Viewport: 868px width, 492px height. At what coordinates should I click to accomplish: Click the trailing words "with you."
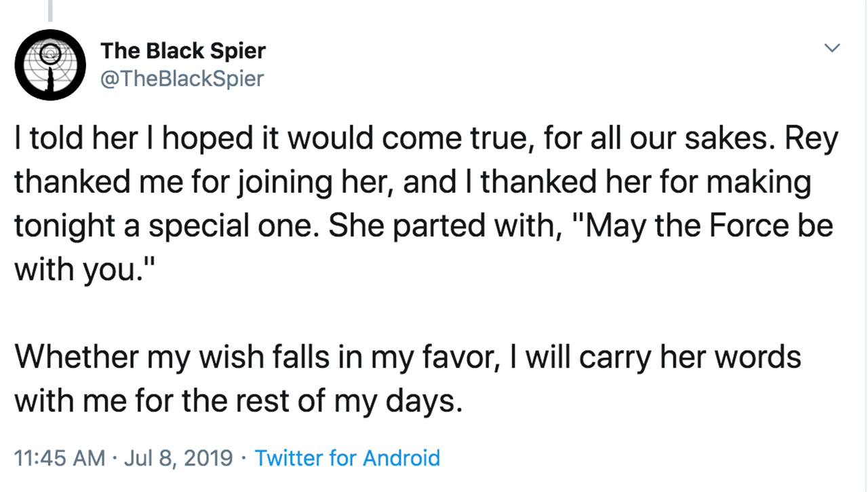tap(79, 269)
